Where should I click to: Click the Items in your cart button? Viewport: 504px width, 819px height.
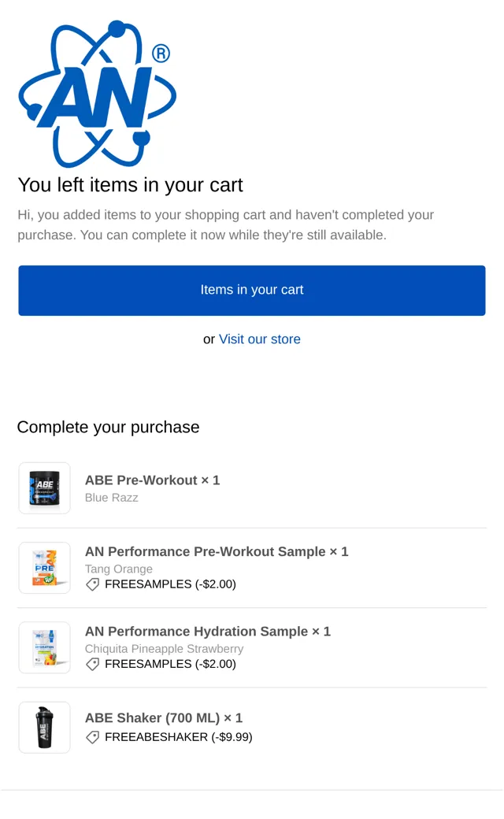252,291
